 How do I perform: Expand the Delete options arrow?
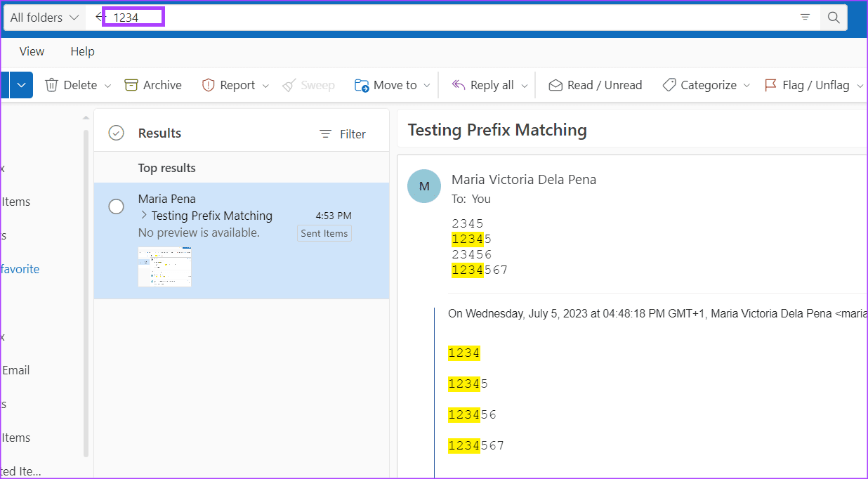pos(107,86)
